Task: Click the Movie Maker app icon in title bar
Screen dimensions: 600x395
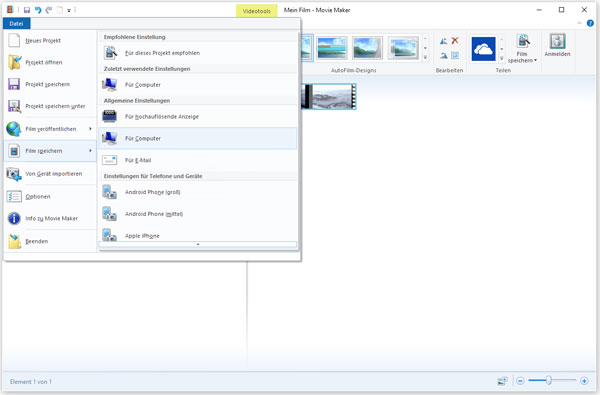Action: click(10, 10)
